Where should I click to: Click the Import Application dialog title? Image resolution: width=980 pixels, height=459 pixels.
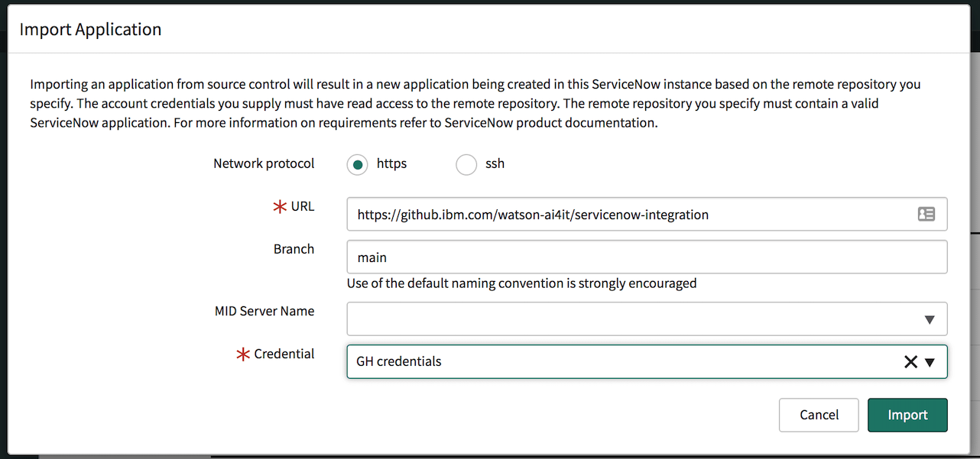pyautogui.click(x=90, y=30)
